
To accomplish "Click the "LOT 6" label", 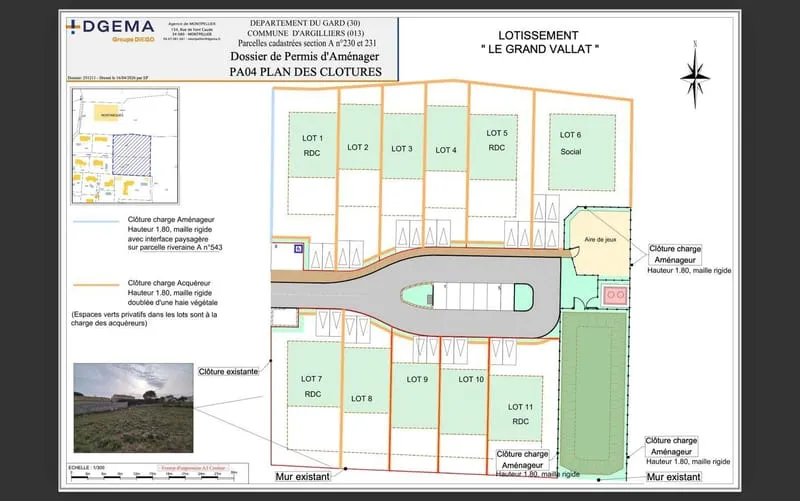I will [x=570, y=135].
